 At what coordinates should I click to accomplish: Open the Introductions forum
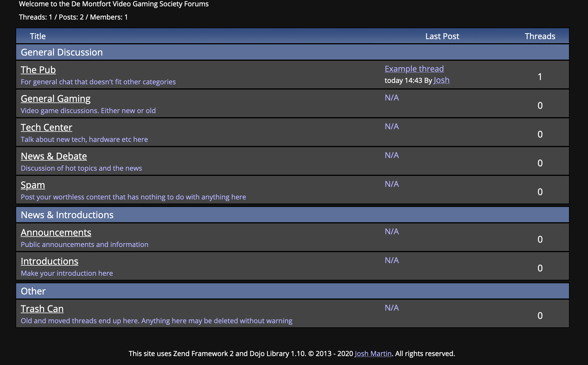coord(49,261)
